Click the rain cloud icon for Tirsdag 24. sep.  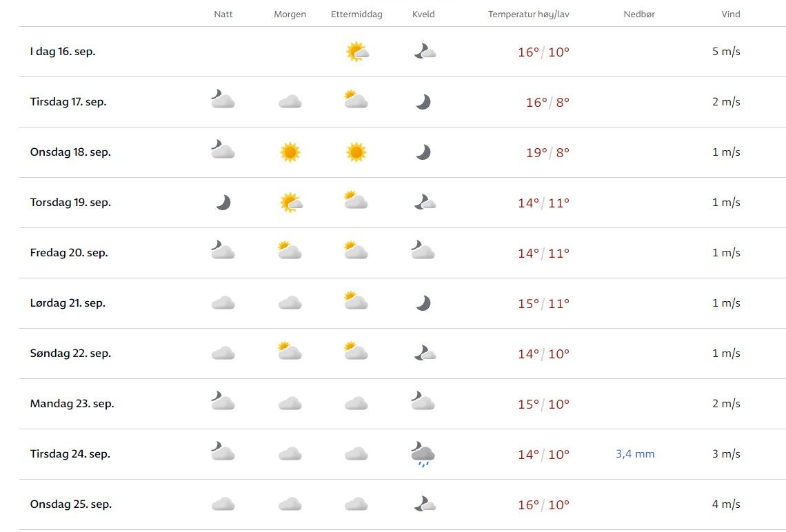click(x=423, y=455)
